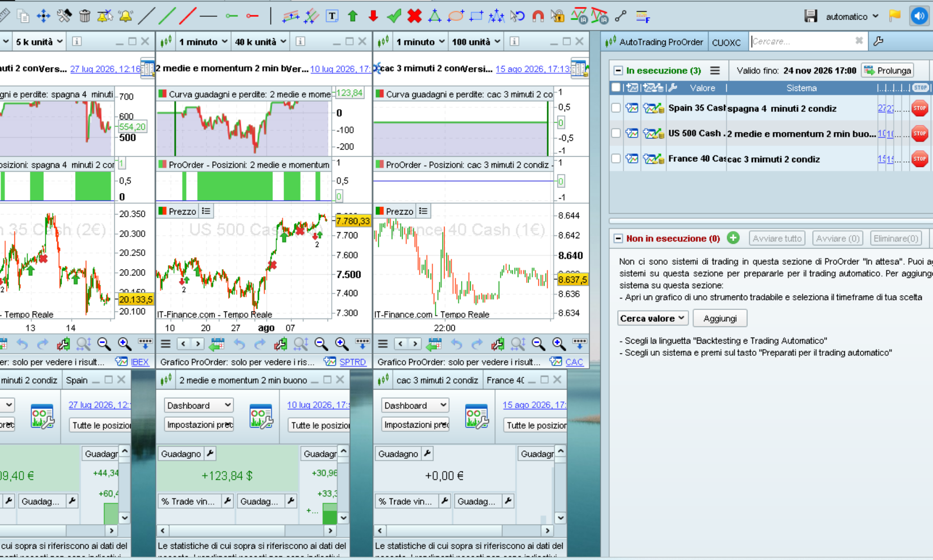
Task: Open the Prezzo list icon on US 500 chart
Action: click(206, 211)
